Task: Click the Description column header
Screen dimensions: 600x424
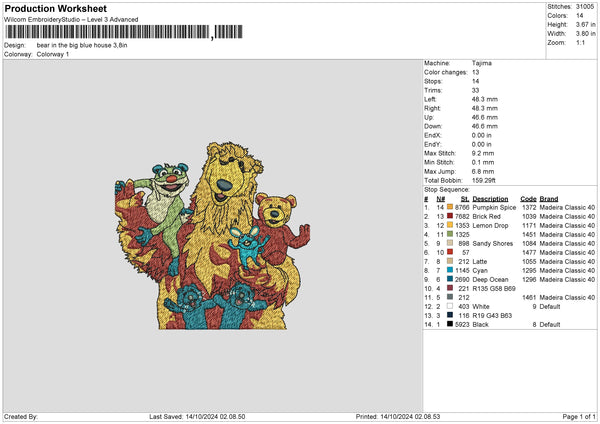Action: coord(490,199)
